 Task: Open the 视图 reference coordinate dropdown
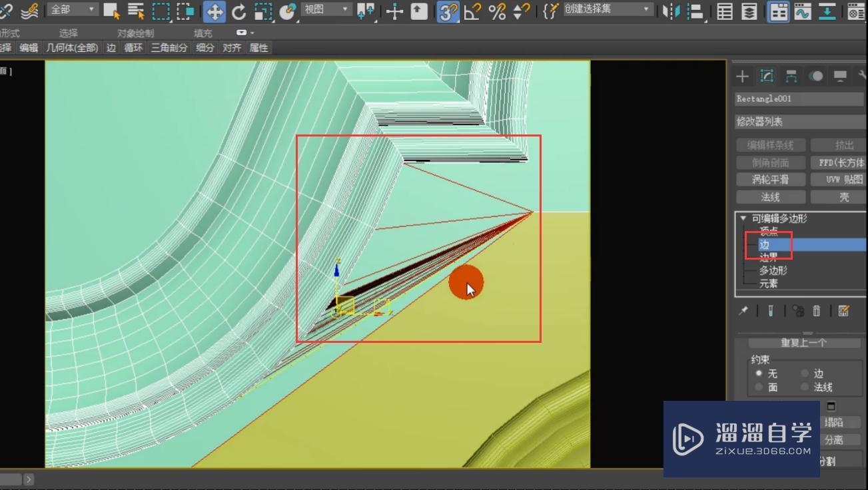pyautogui.click(x=326, y=10)
